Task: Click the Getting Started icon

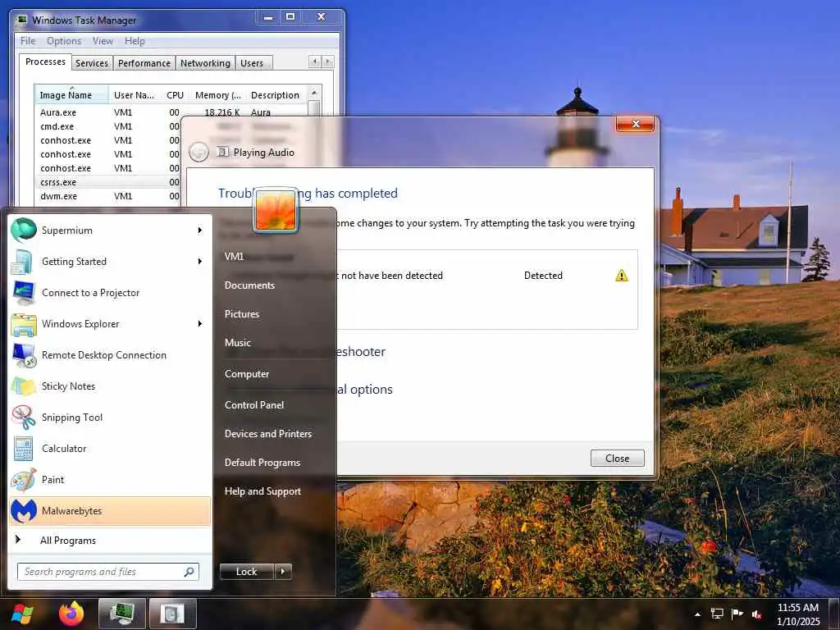Action: 23,262
